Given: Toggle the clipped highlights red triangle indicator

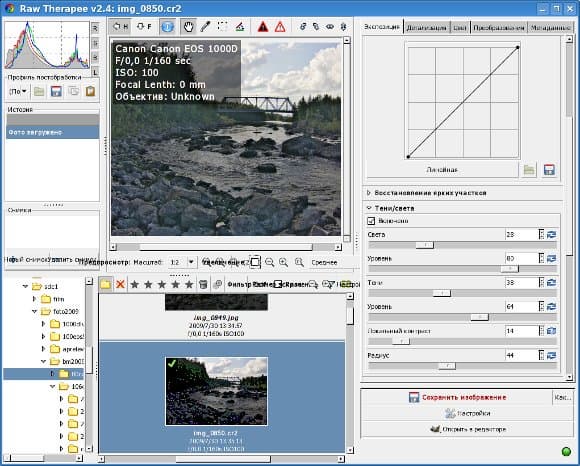Looking at the screenshot, I should coord(263,27).
